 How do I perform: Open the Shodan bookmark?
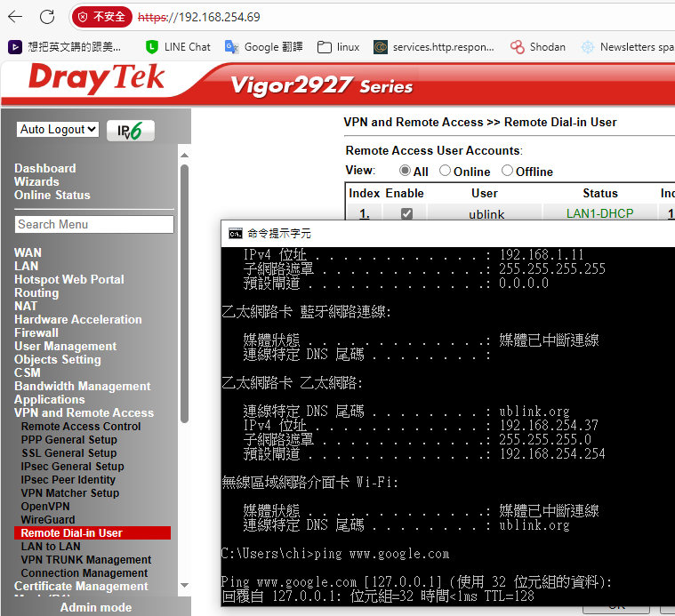(x=538, y=46)
